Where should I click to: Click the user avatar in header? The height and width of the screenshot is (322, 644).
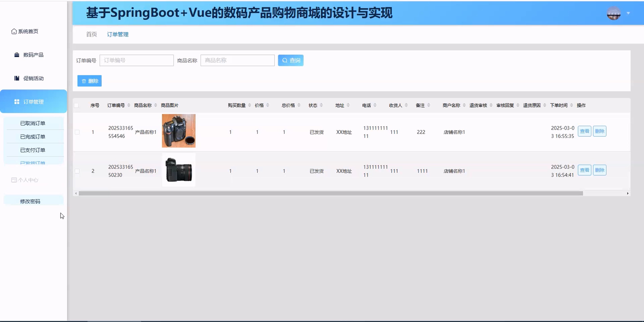613,13
